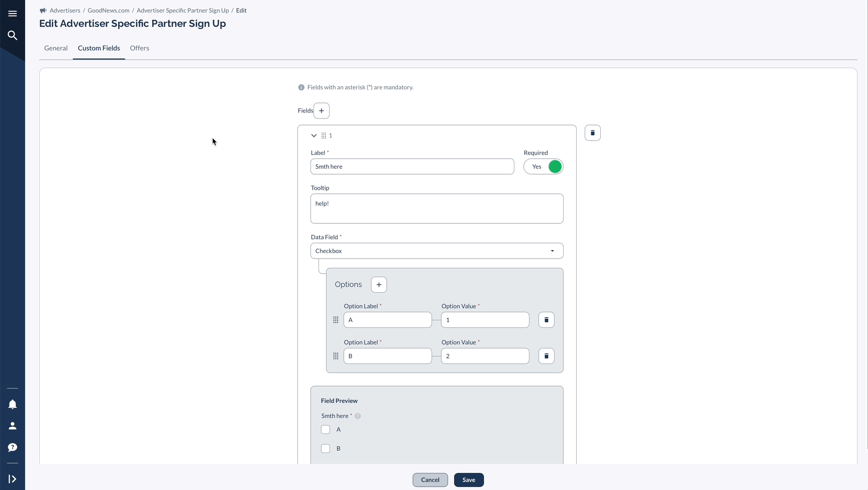Check preview checkbox A
Screen dimensions: 868x490
pyautogui.click(x=325, y=430)
